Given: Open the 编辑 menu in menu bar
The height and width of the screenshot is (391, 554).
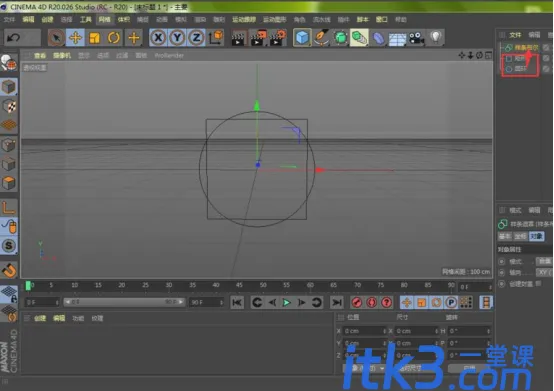Looking at the screenshot, I should point(28,19).
